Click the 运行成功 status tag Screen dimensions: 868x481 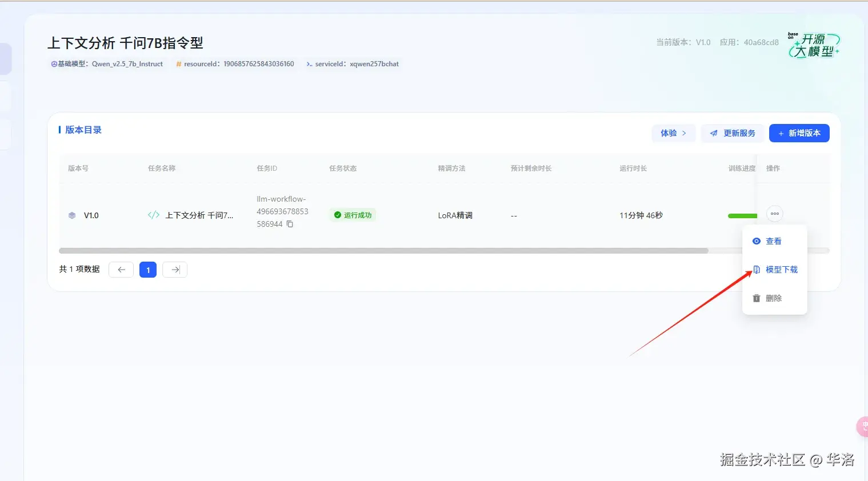pos(353,215)
